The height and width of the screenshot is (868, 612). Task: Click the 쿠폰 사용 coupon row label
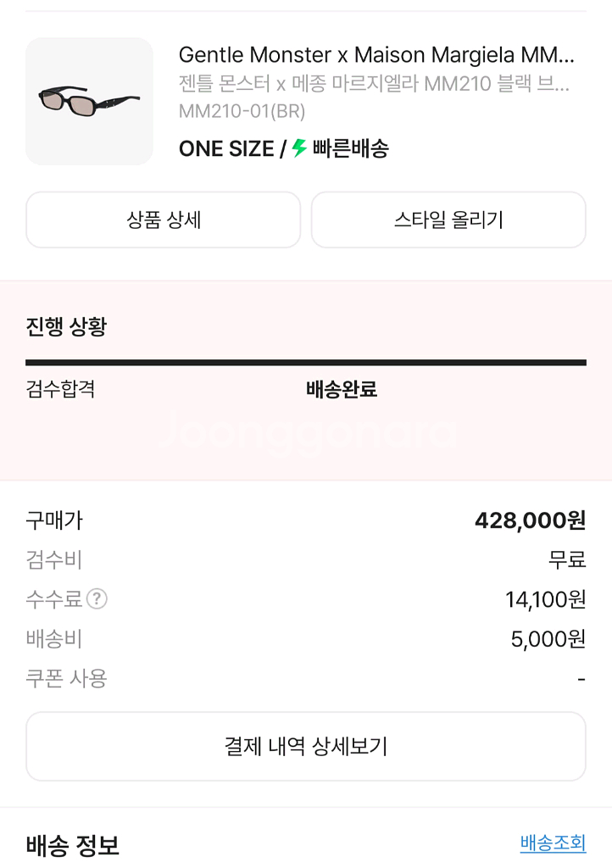click(x=66, y=678)
